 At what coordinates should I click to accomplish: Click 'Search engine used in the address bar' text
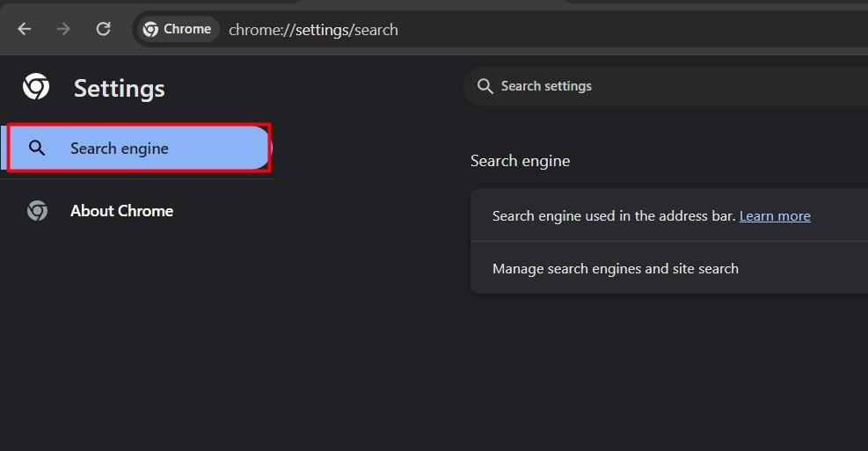tap(613, 216)
